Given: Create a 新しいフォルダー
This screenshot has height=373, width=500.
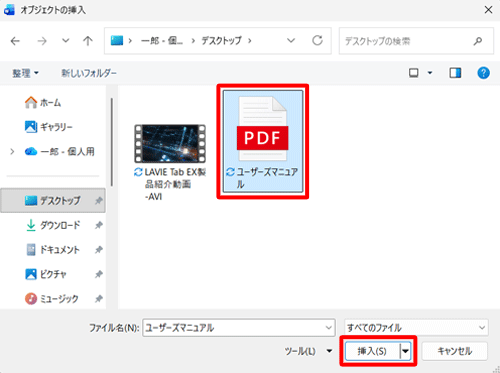Looking at the screenshot, I should coord(89,73).
